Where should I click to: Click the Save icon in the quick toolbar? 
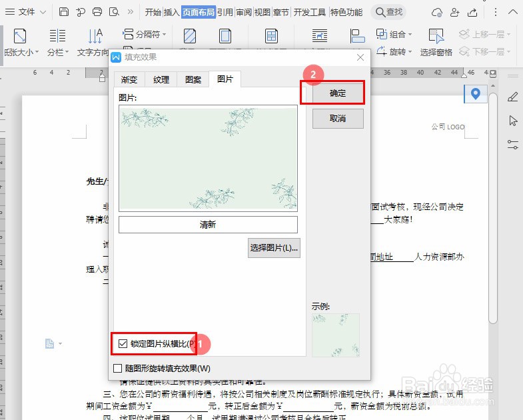tap(64, 12)
